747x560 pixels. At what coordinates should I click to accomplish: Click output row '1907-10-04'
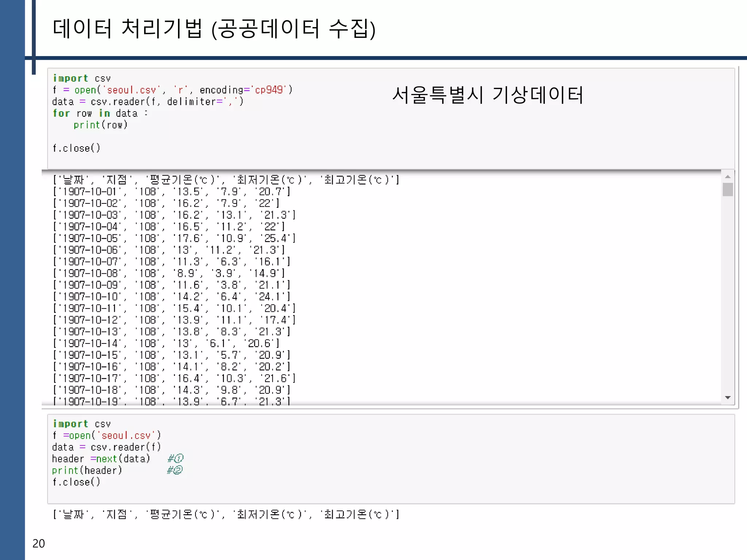169,226
